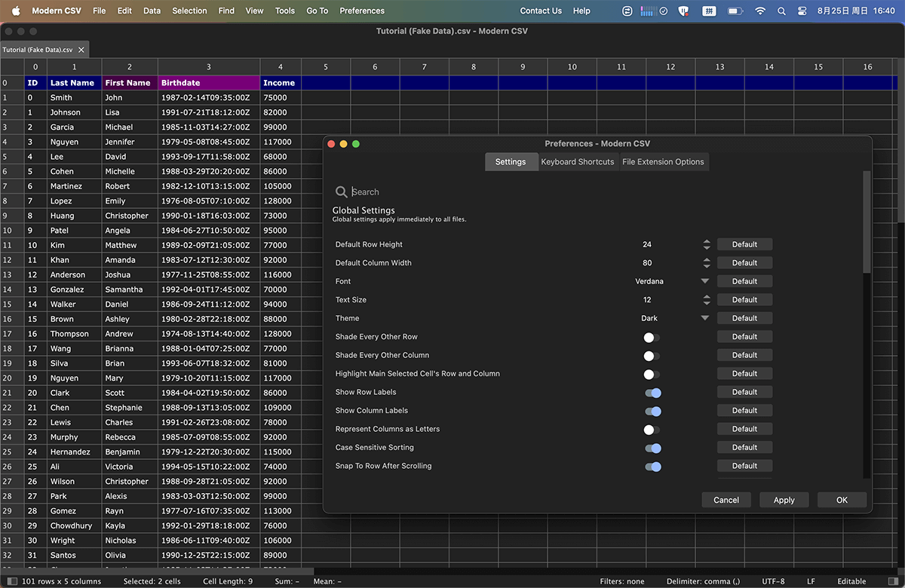Enable Shade Every Other Column
The image size is (905, 588).
tap(652, 355)
